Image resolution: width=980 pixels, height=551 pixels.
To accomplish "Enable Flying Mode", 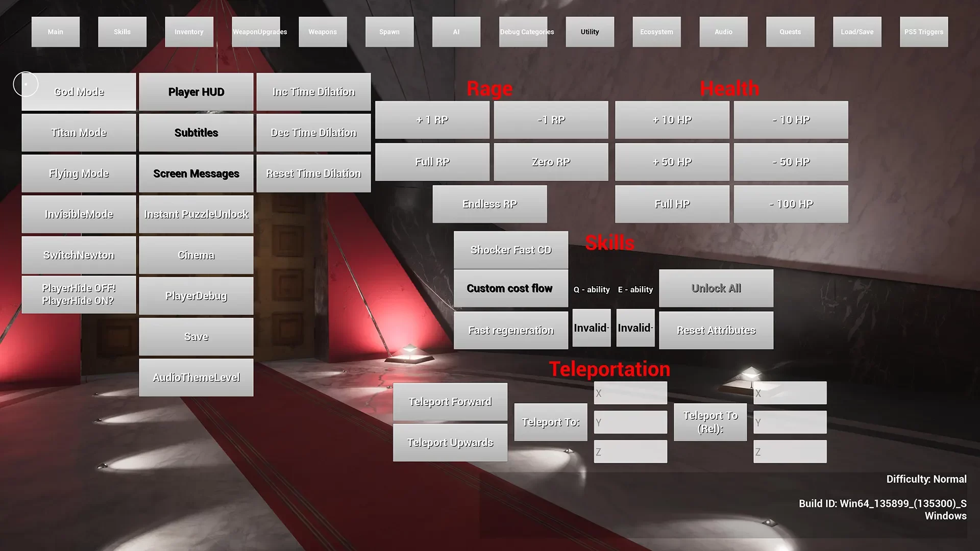I will coord(79,173).
